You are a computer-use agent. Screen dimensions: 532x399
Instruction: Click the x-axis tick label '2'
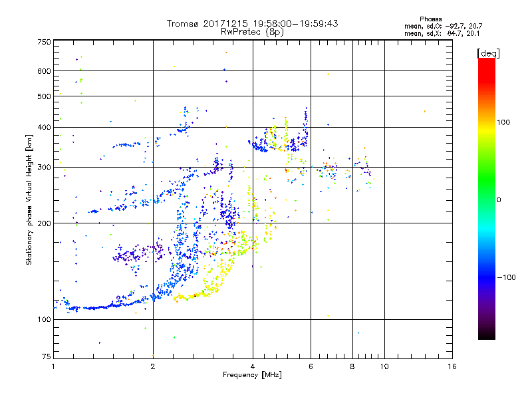click(x=153, y=366)
